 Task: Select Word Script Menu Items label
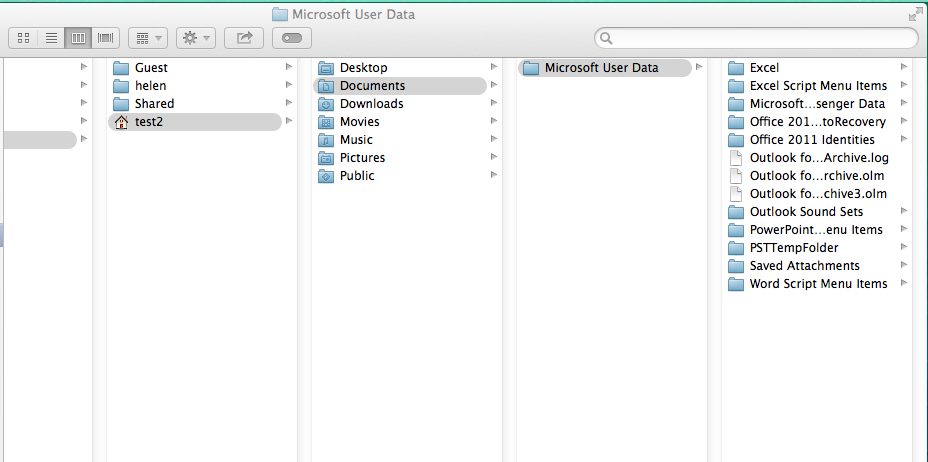coord(819,283)
